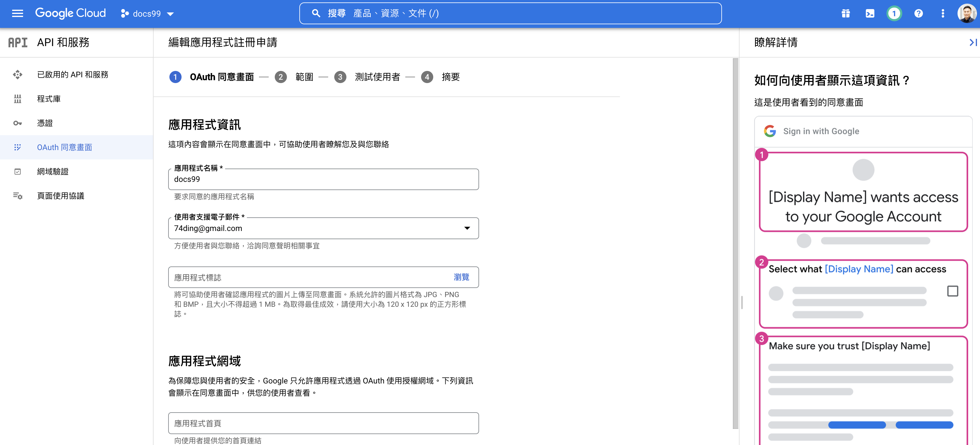Expand the docs99 project selector
Screen dimensions: 980x445
[148, 14]
